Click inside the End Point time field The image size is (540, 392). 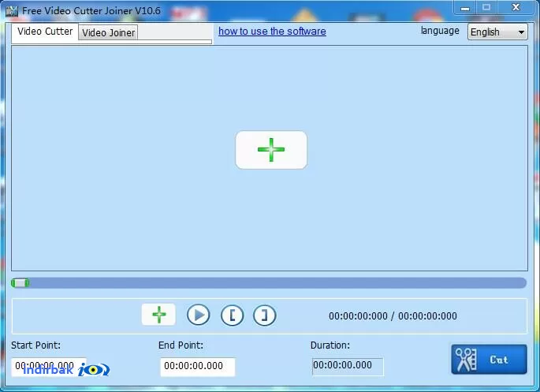coord(198,367)
